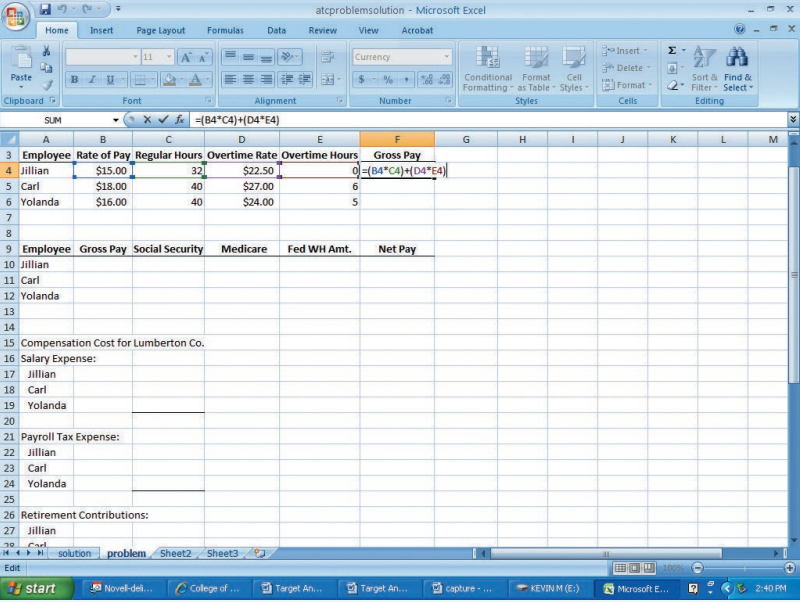The height and width of the screenshot is (602, 800).
Task: Click the Cut scissors icon
Action: tap(46, 51)
